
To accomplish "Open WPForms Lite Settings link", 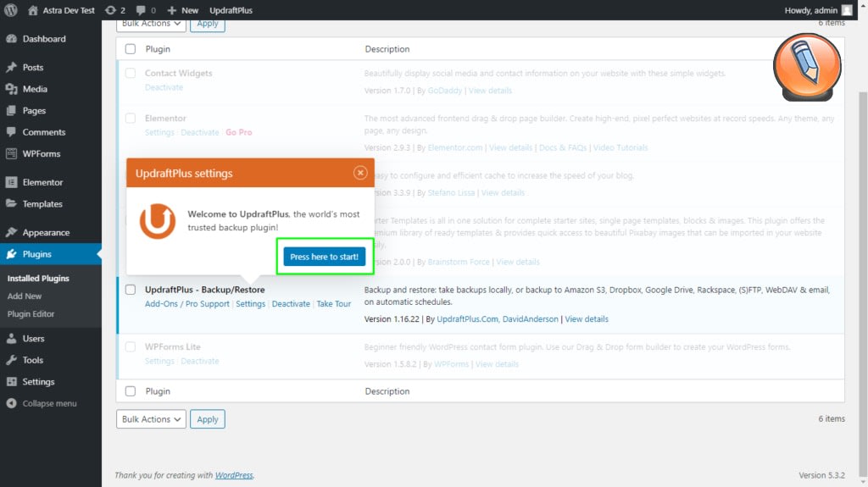I will click(159, 361).
